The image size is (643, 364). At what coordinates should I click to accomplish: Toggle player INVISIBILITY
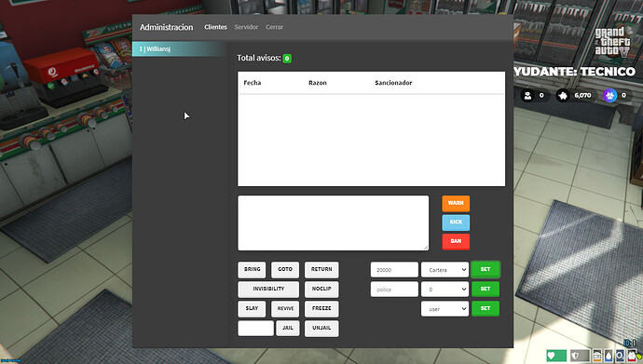pyautogui.click(x=268, y=290)
